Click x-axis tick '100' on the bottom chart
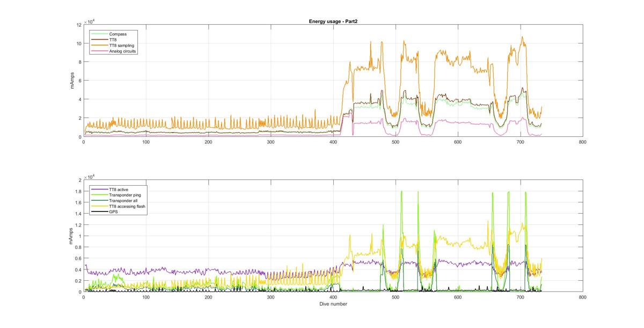644x328 pixels. 146,297
